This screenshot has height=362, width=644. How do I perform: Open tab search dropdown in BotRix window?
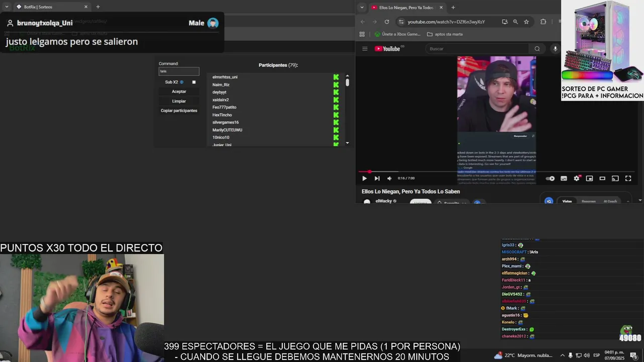coord(6,7)
